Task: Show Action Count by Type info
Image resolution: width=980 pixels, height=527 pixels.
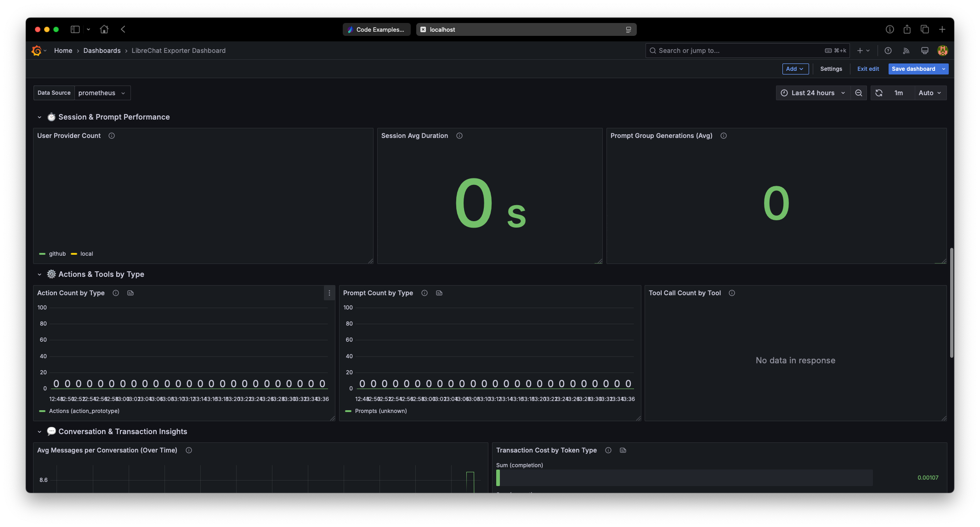Action: (116, 293)
